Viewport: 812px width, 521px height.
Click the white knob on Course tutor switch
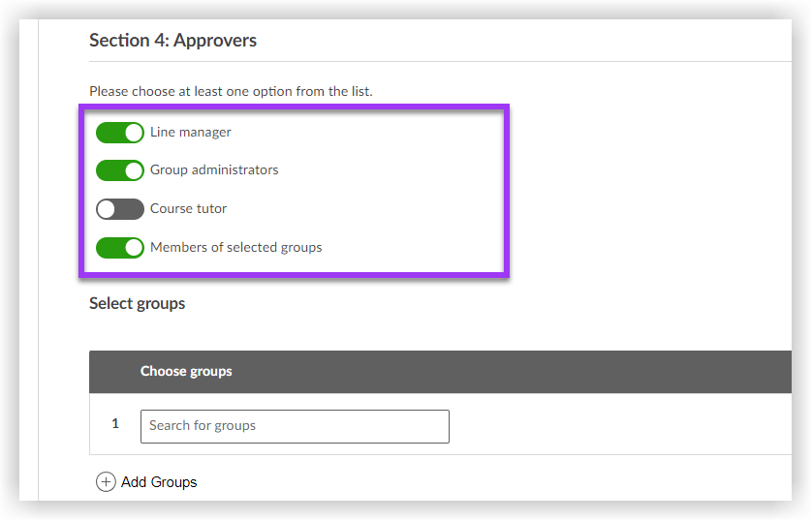(107, 209)
